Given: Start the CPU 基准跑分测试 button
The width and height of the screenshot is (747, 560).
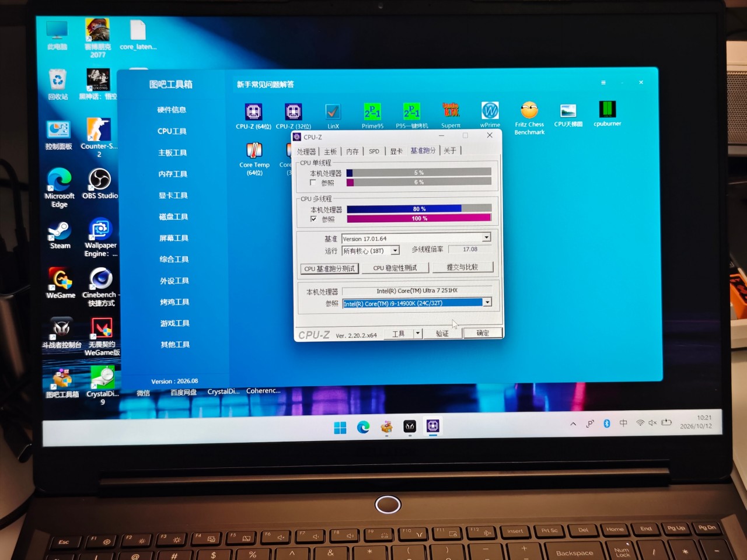Looking at the screenshot, I should click(x=330, y=268).
